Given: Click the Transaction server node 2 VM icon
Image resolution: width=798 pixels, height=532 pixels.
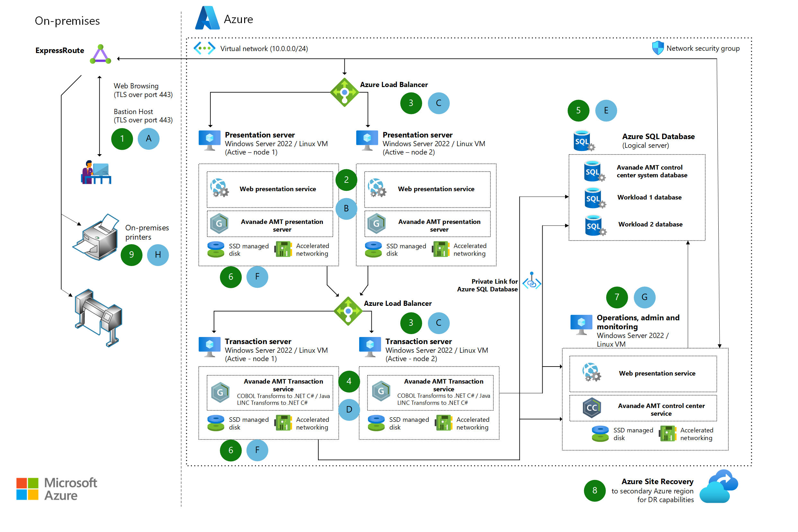Looking at the screenshot, I should pyautogui.click(x=370, y=347).
